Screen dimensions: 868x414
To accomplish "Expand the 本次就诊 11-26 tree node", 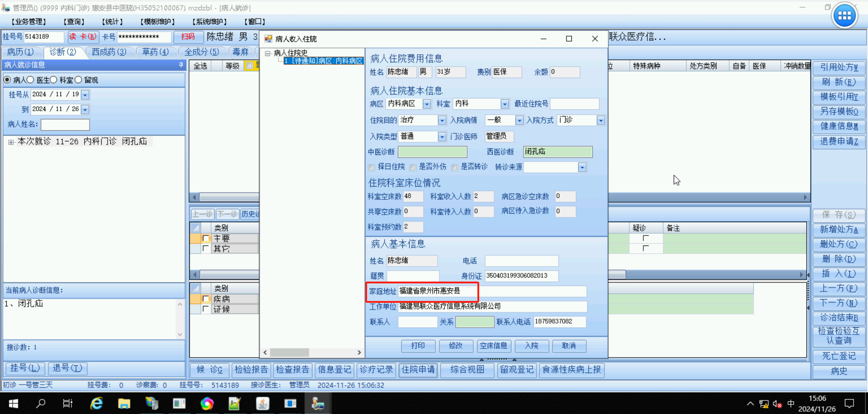I will pos(11,142).
